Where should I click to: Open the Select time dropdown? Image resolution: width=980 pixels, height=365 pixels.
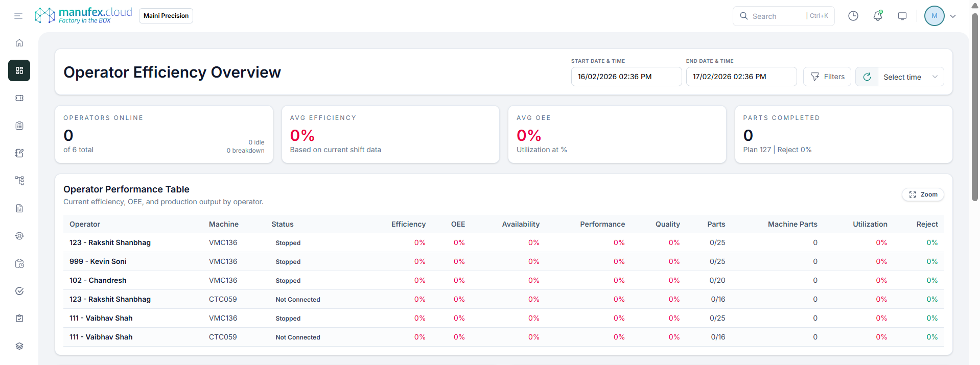pyautogui.click(x=911, y=77)
